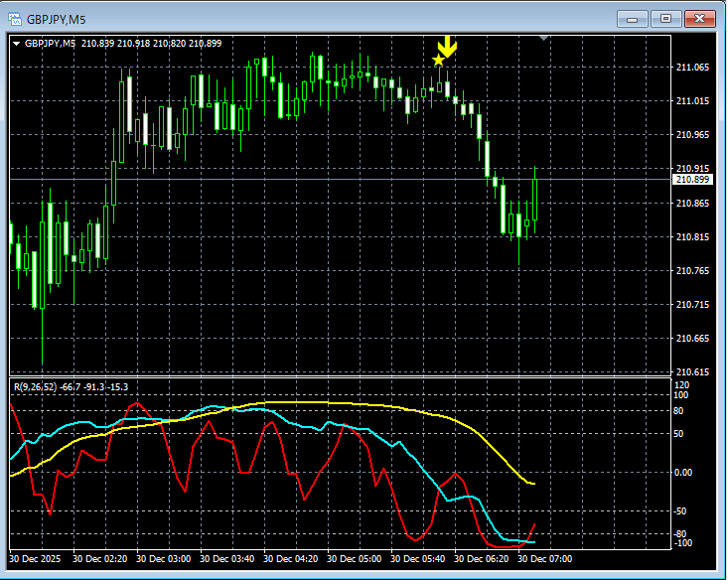Click the time label 30 Dec 03:00
Screen dimensions: 728x580
[164, 558]
